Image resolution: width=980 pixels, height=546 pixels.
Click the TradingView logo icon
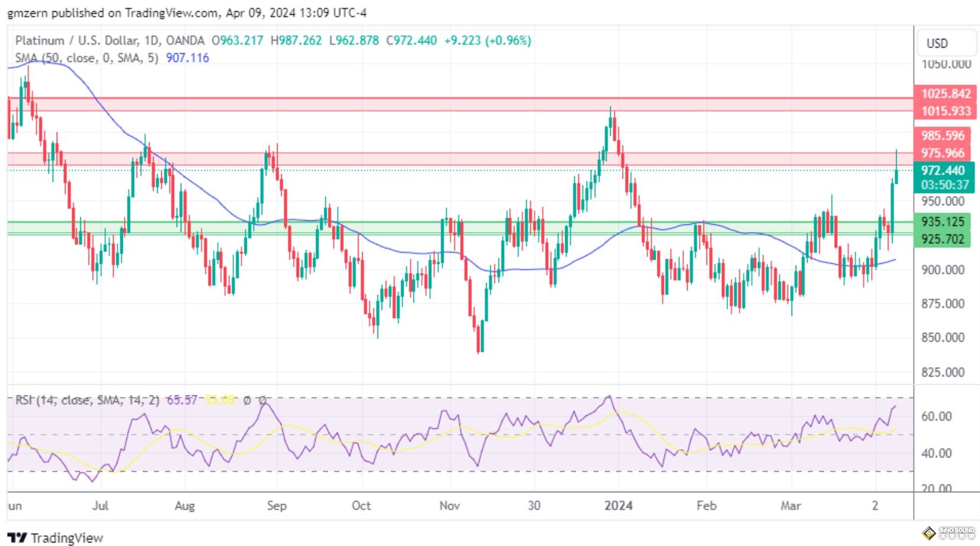pos(17,538)
